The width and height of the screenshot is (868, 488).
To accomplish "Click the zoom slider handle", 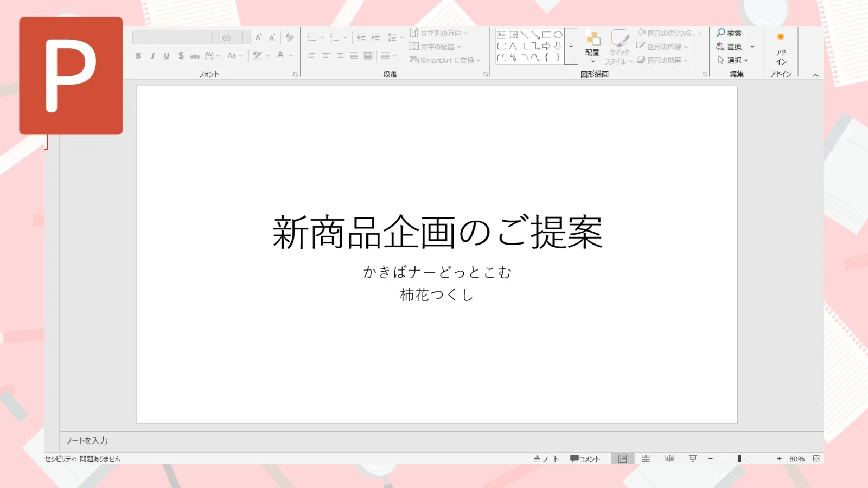I will (x=739, y=459).
